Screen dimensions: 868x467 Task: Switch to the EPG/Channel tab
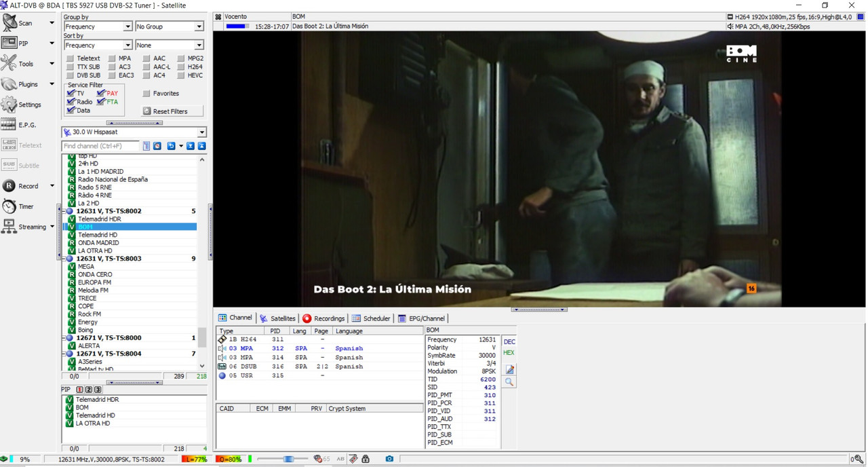[422, 318]
